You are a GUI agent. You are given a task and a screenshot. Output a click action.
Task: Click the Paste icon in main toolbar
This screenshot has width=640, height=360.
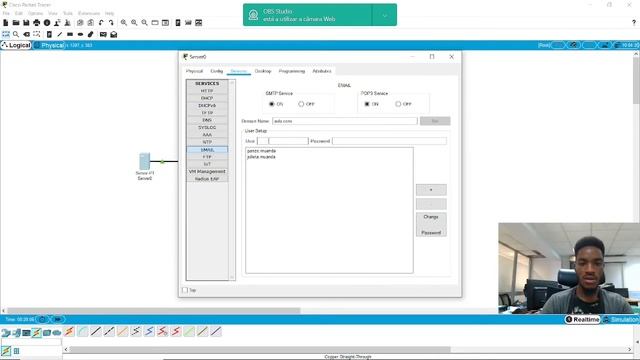pyautogui.click(x=91, y=23)
